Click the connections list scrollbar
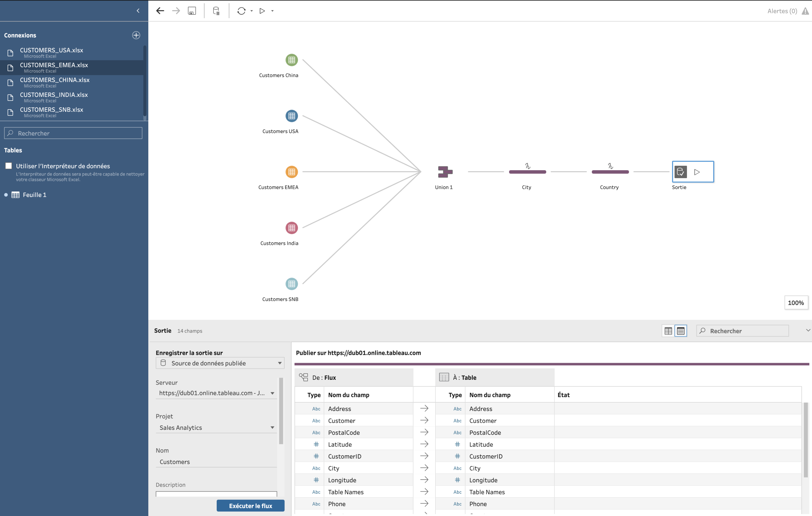The height and width of the screenshot is (516, 812). point(145,81)
